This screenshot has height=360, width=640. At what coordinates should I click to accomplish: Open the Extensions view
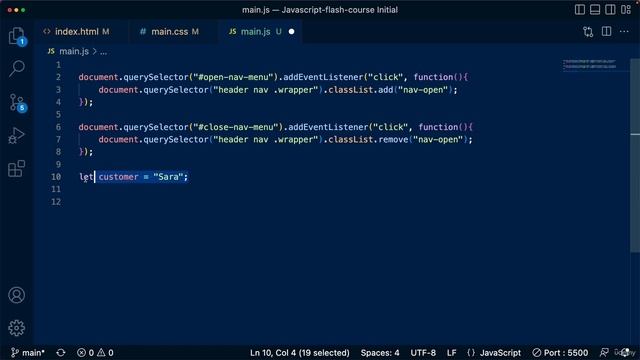(16, 169)
